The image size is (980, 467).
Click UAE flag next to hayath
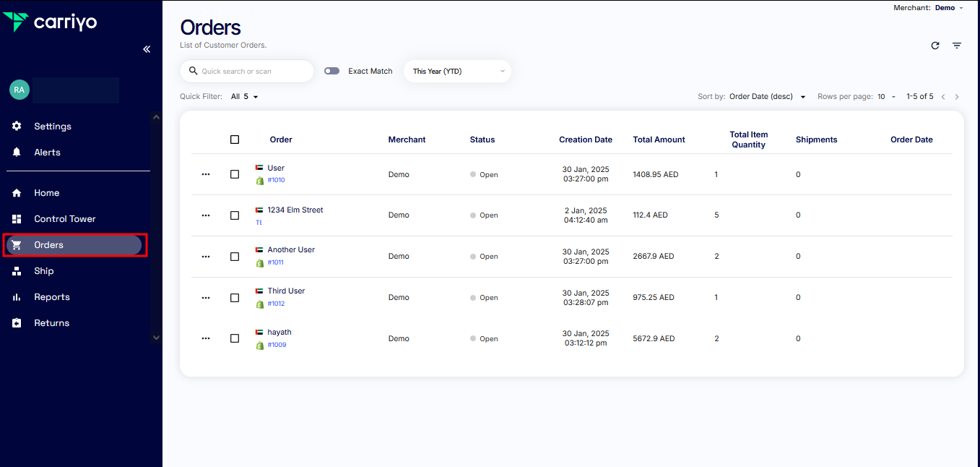(259, 333)
